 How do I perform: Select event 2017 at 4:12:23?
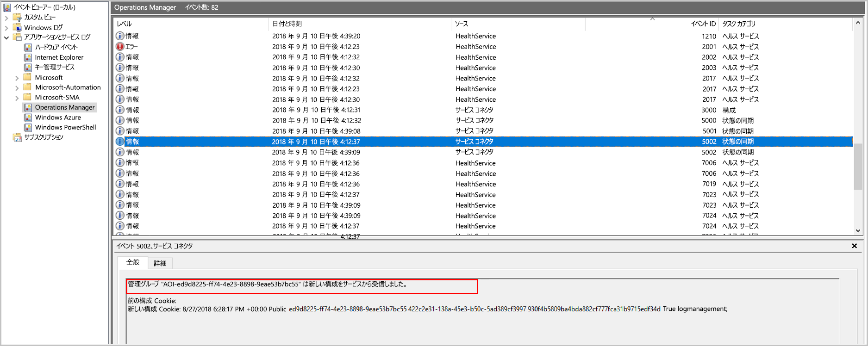pos(483,89)
